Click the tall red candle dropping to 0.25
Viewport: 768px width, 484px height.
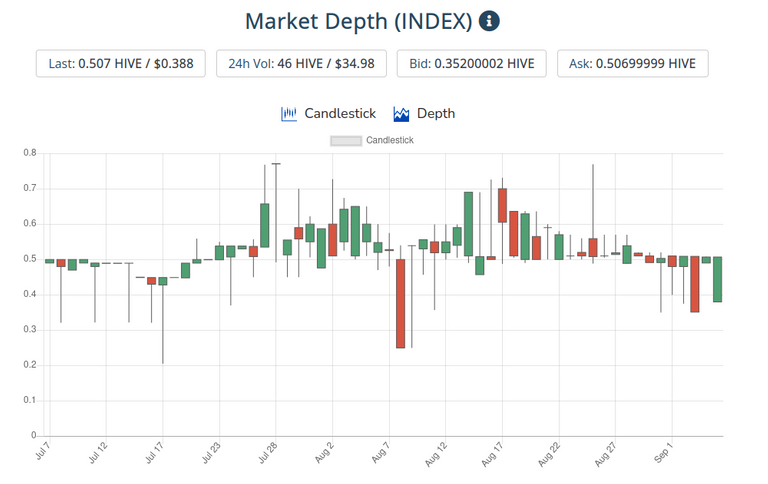click(x=401, y=304)
